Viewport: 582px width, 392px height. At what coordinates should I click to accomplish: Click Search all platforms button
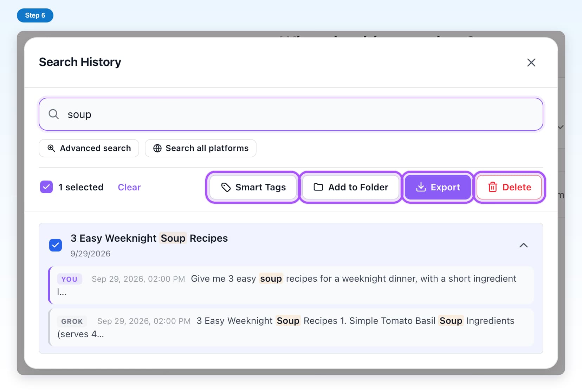pyautogui.click(x=201, y=148)
